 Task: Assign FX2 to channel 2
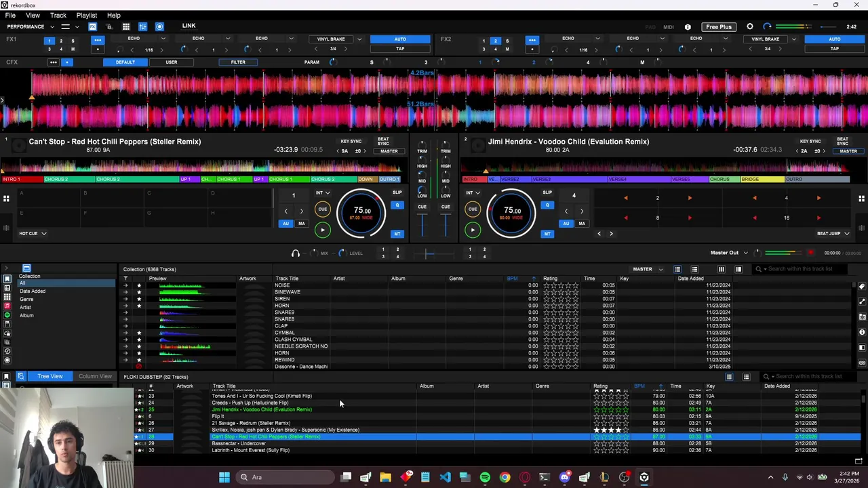pyautogui.click(x=495, y=41)
